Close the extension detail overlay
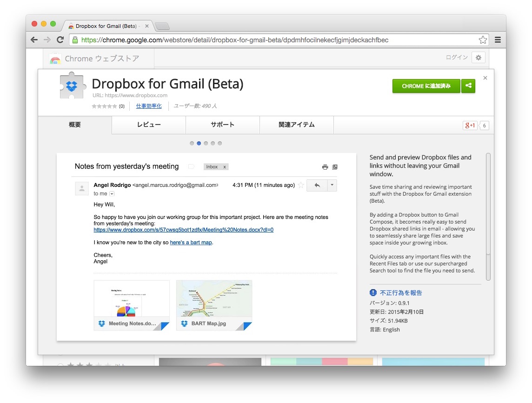Viewport: 532px width, 403px height. point(485,78)
